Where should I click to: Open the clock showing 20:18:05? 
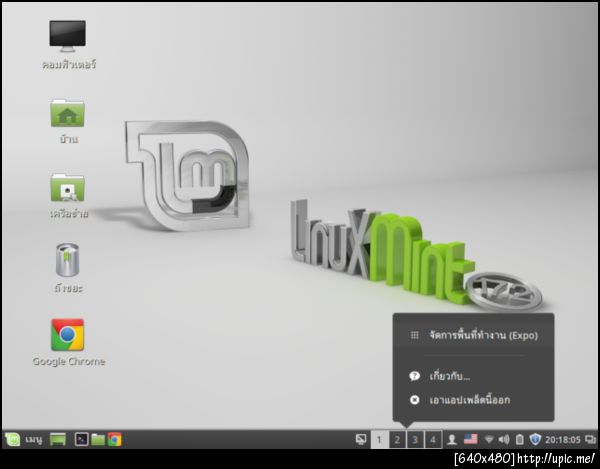point(562,440)
